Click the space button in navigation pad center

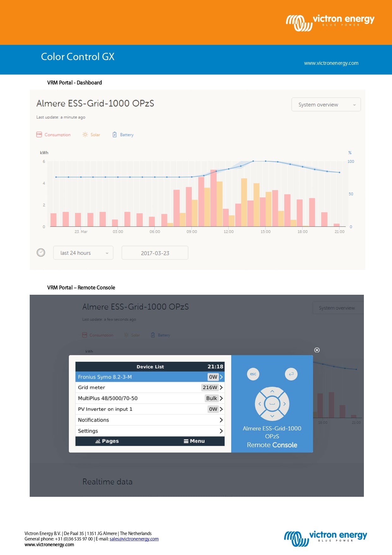pyautogui.click(x=272, y=404)
